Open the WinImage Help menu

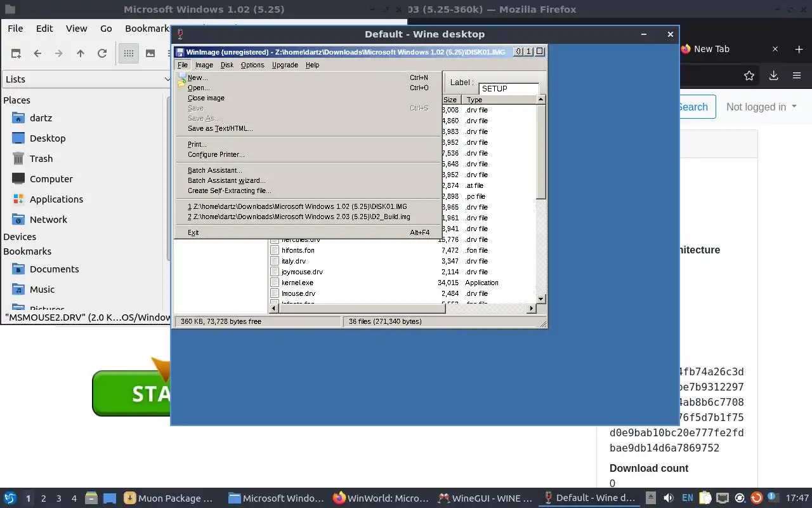(312, 65)
